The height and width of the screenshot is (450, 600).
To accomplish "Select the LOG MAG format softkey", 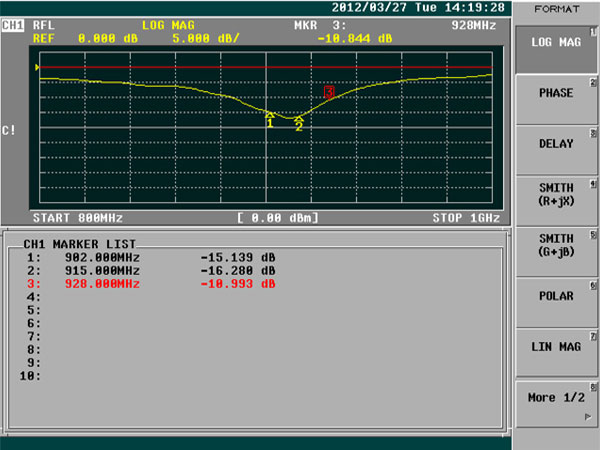I will click(556, 49).
